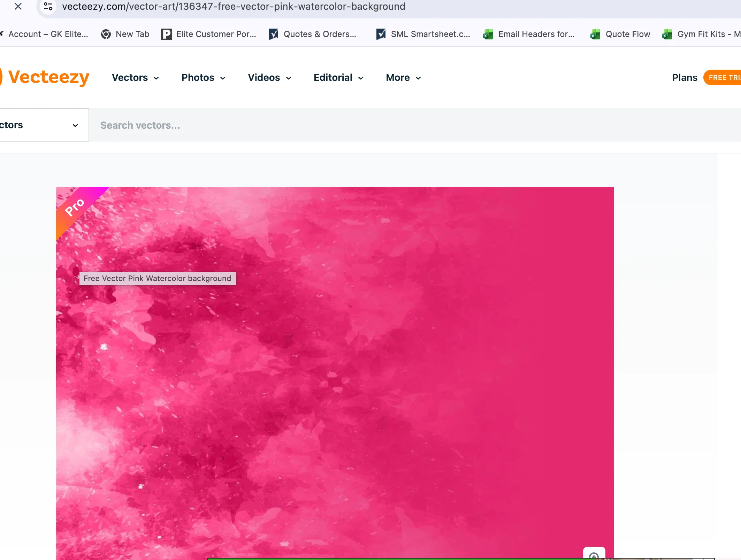Stop page loading with the X button

pyautogui.click(x=18, y=6)
